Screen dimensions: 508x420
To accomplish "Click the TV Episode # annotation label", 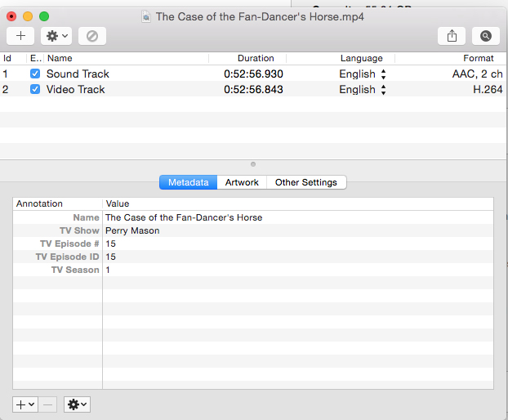I will (x=69, y=244).
